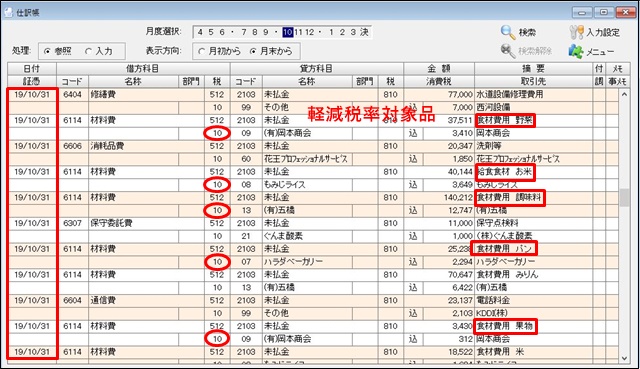Click account code 6404 cell
Screen dimensions: 640x369
72,94
